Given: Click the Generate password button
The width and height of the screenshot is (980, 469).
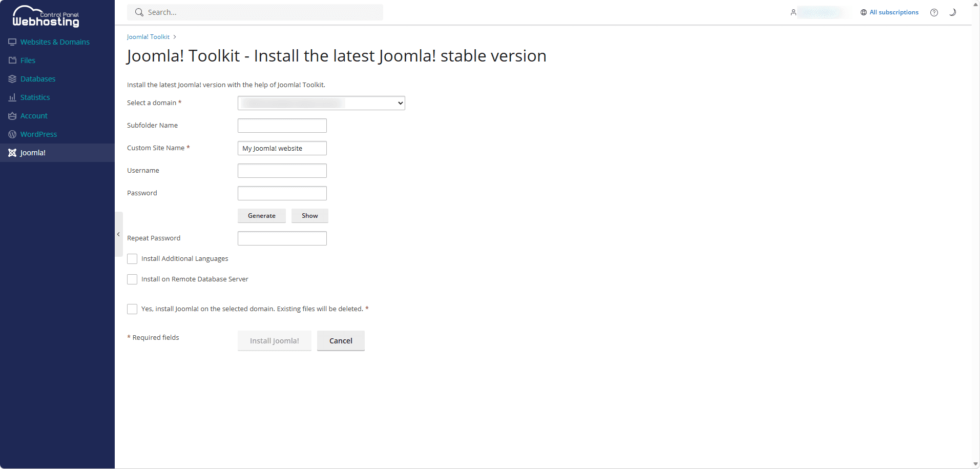Looking at the screenshot, I should click(x=262, y=216).
